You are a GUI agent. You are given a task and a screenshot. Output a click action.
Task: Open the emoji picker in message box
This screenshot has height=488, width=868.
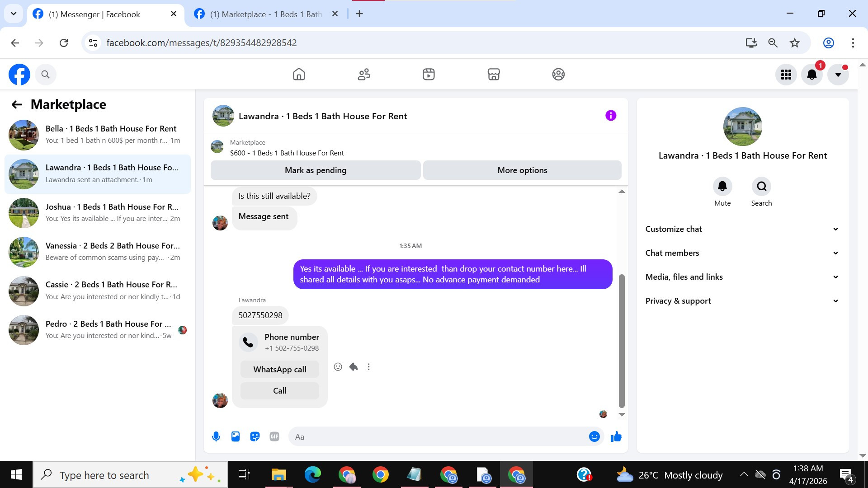[594, 436]
